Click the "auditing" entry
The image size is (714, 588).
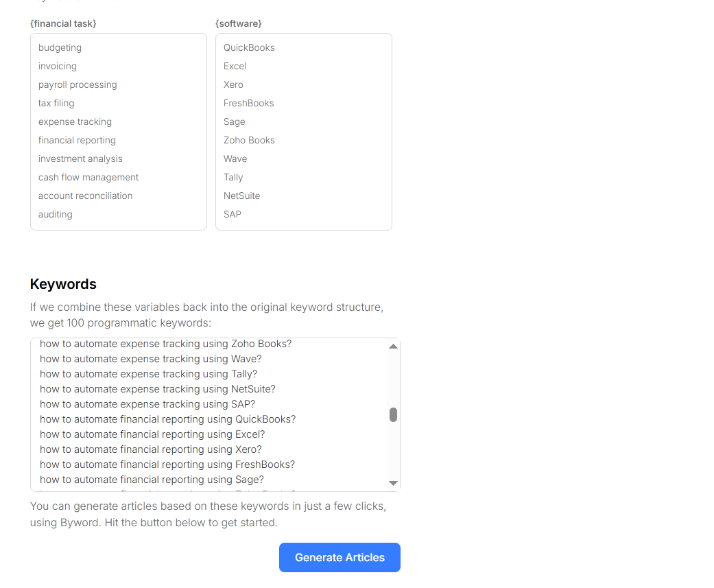point(55,214)
